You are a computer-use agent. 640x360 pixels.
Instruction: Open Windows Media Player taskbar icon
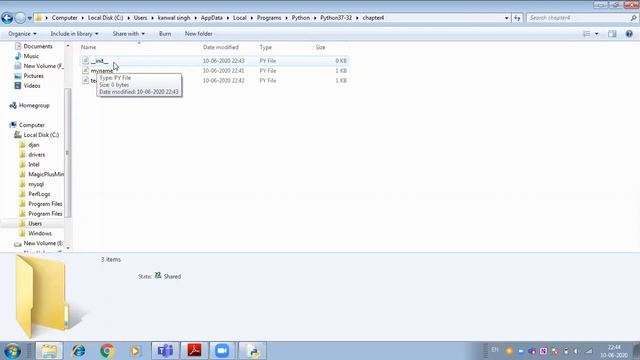pyautogui.click(x=135, y=351)
